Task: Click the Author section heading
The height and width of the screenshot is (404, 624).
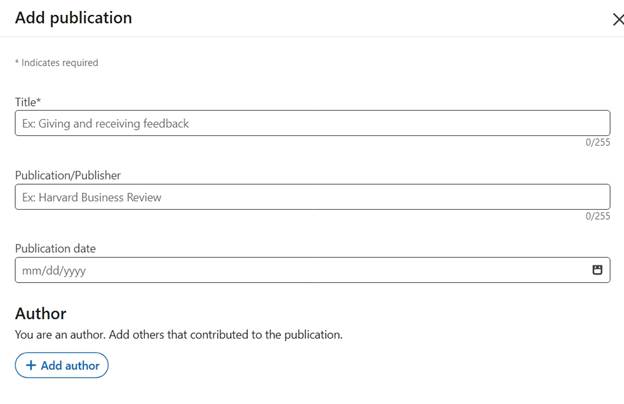Action: tap(41, 314)
